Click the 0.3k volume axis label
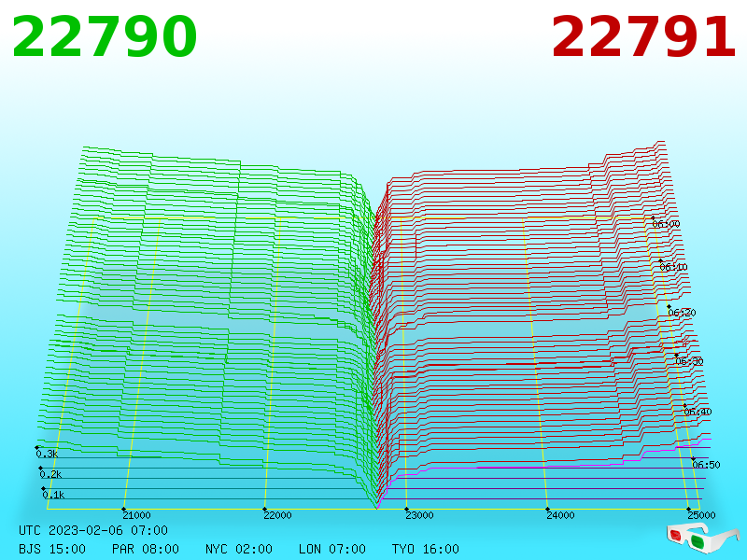This screenshot has width=747, height=560. 48,455
